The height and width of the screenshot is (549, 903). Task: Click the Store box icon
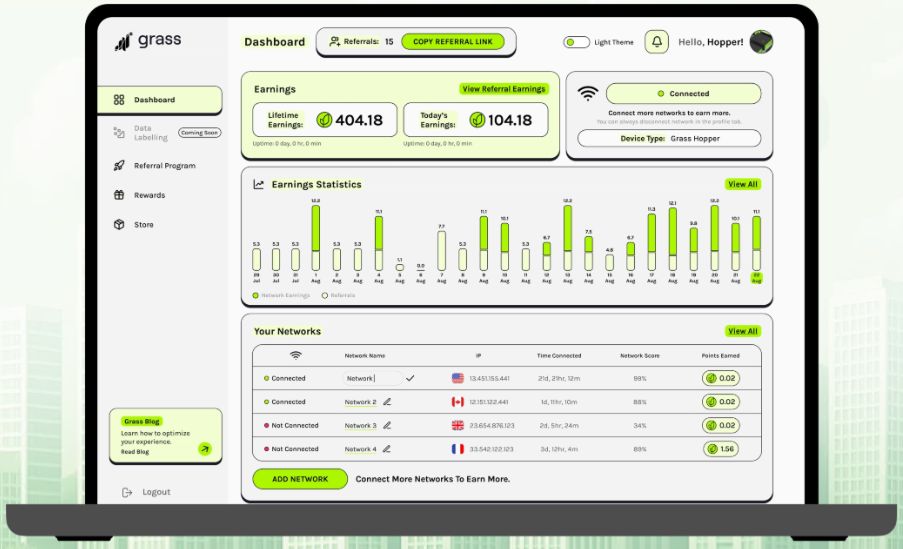[119, 225]
